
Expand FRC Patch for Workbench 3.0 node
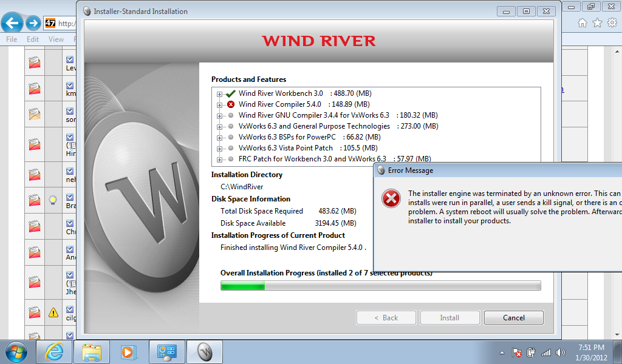click(219, 160)
